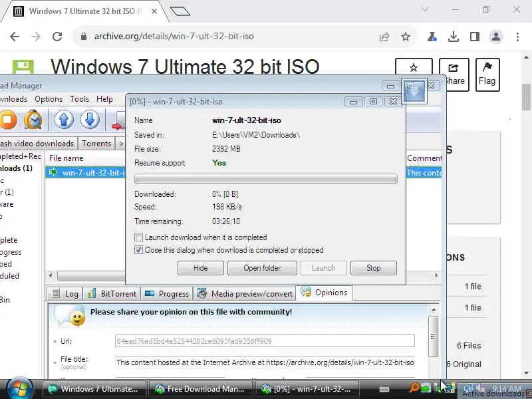Open the Windows Start button
The height and width of the screenshot is (399, 532).
(19, 389)
